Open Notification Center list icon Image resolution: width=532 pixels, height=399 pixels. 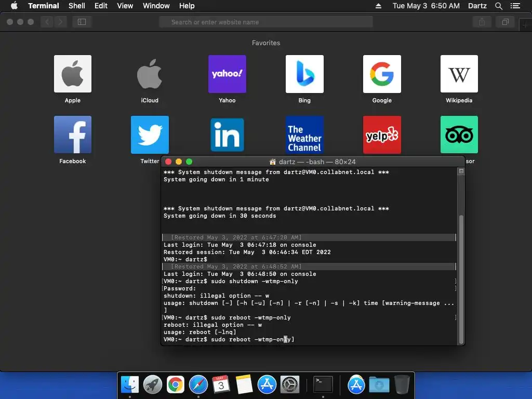coord(515,6)
